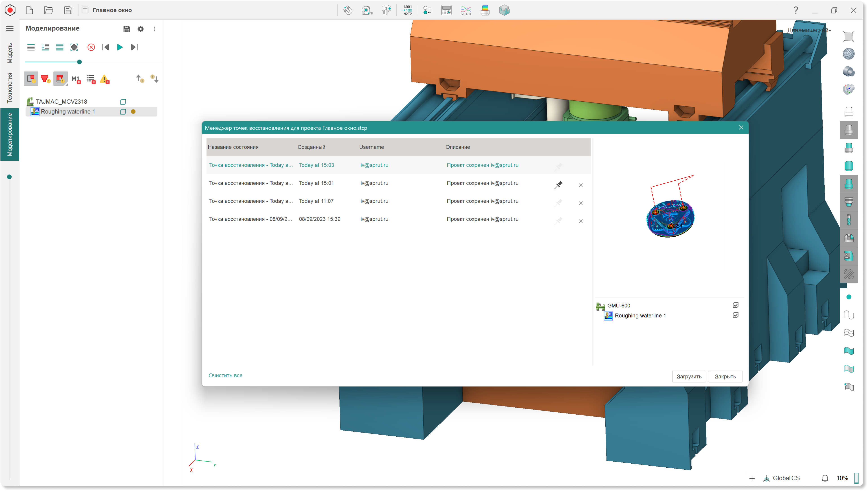Click the warning triangle stop-condition icon

(x=105, y=79)
